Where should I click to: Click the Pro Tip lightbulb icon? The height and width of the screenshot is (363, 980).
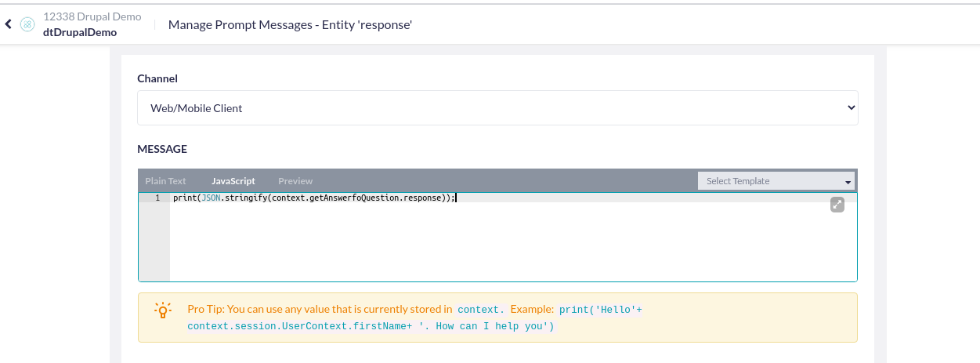[x=162, y=310]
